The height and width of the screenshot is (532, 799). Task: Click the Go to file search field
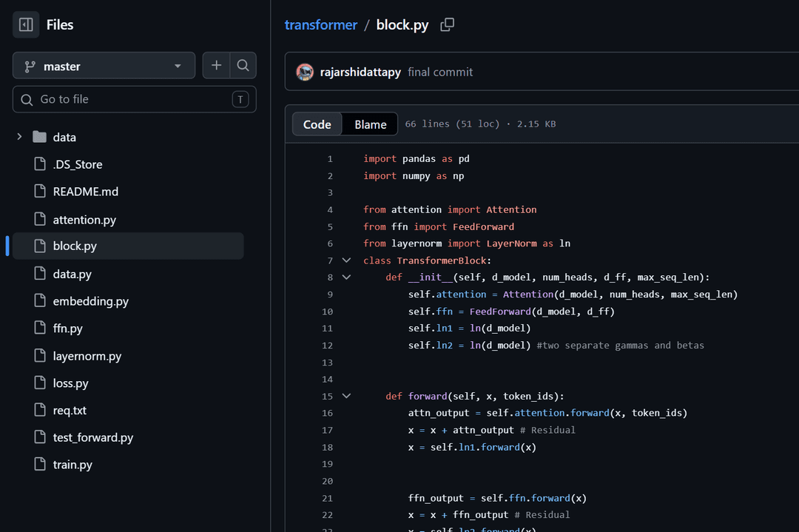tap(135, 99)
